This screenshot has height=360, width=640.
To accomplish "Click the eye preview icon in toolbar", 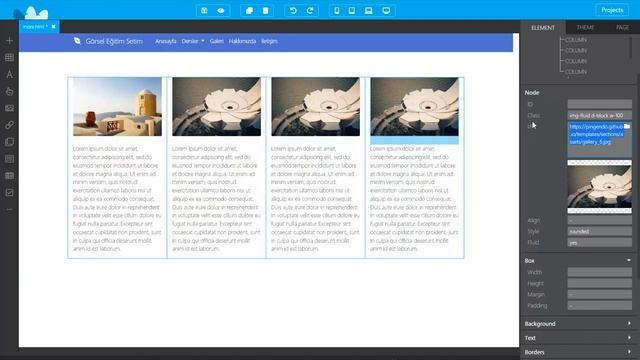I will (x=221, y=11).
